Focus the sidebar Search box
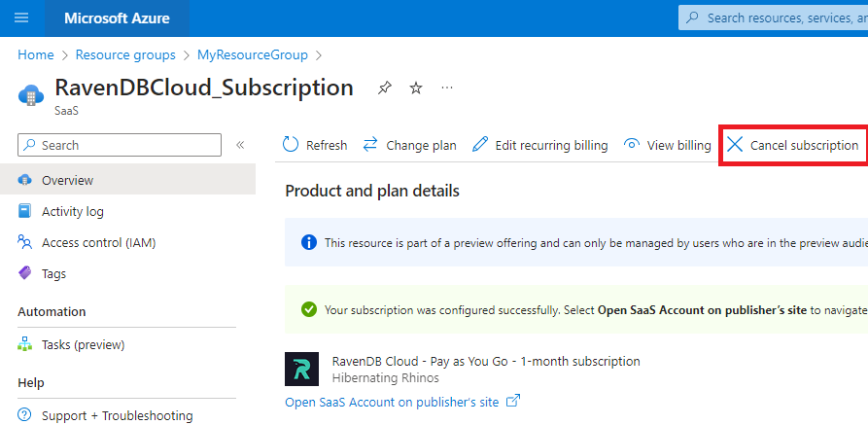Viewport: 868px width, 425px height. click(x=120, y=145)
